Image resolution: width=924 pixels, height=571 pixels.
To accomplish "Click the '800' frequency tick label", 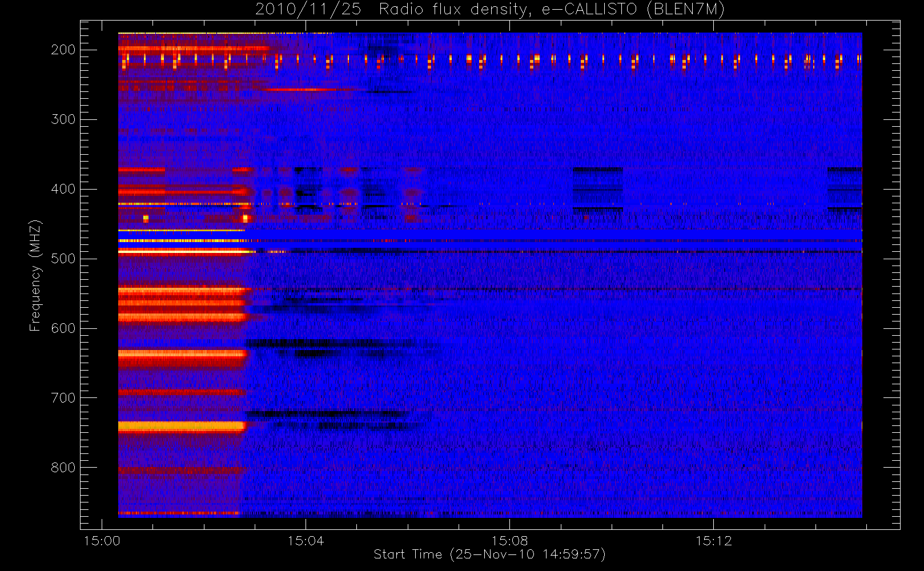I will tap(63, 468).
